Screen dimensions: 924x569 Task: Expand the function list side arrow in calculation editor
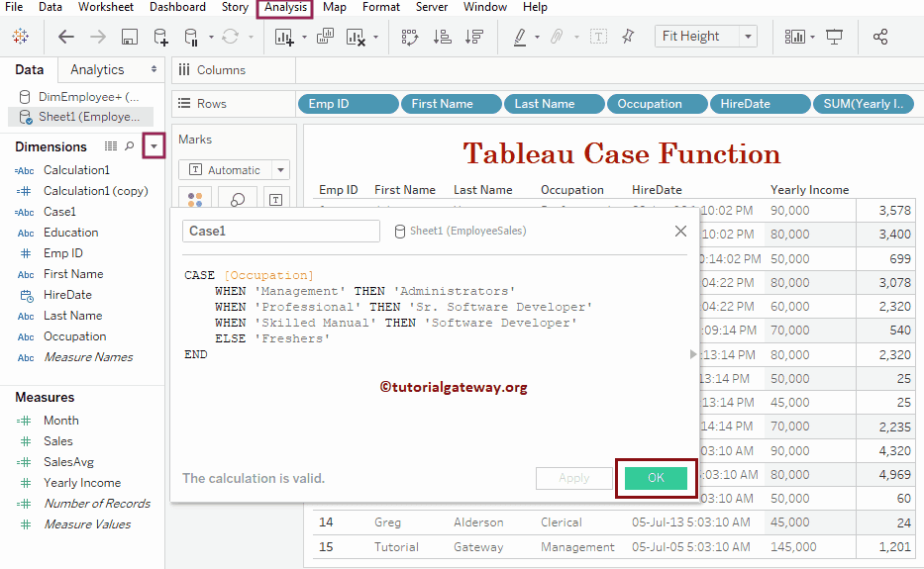pyautogui.click(x=693, y=354)
